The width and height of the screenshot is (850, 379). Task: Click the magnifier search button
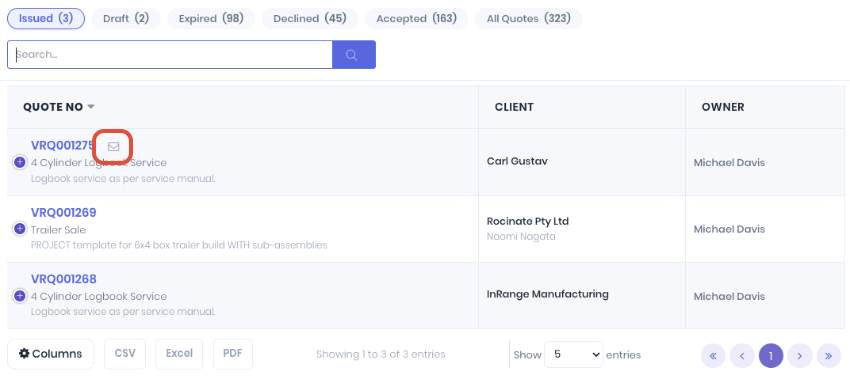pyautogui.click(x=353, y=55)
